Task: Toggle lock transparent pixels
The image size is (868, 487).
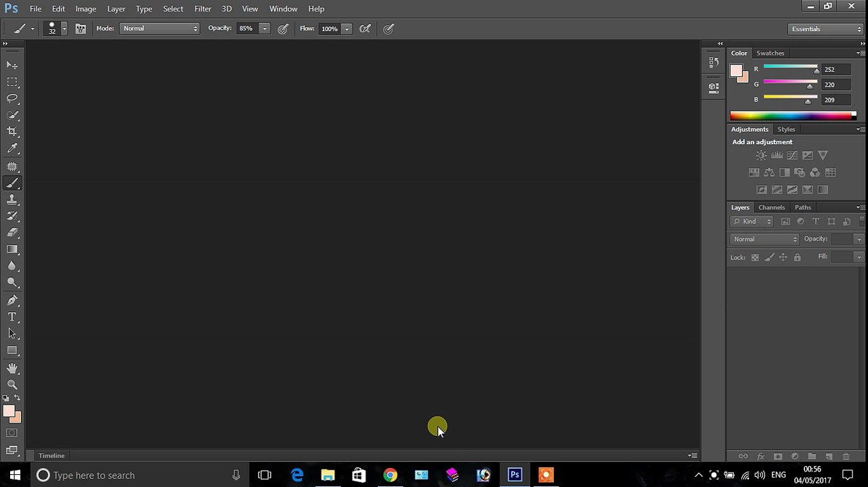Action: click(x=755, y=258)
